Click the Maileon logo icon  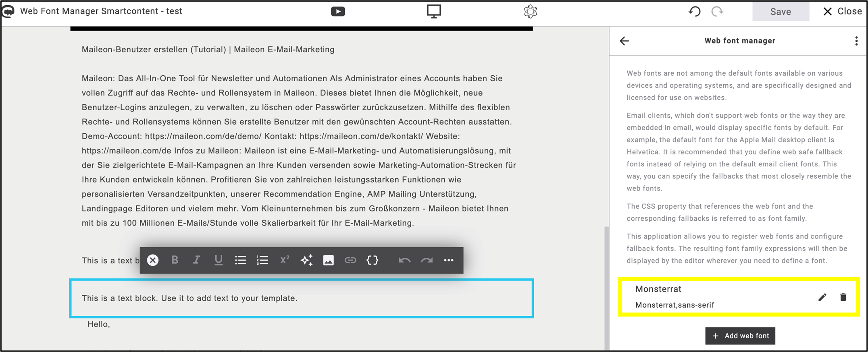pos(8,11)
